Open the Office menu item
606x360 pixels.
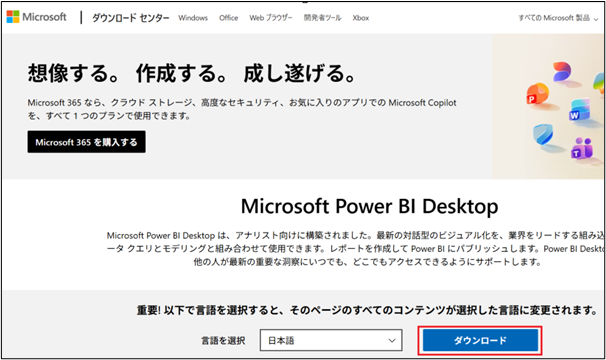click(x=228, y=18)
